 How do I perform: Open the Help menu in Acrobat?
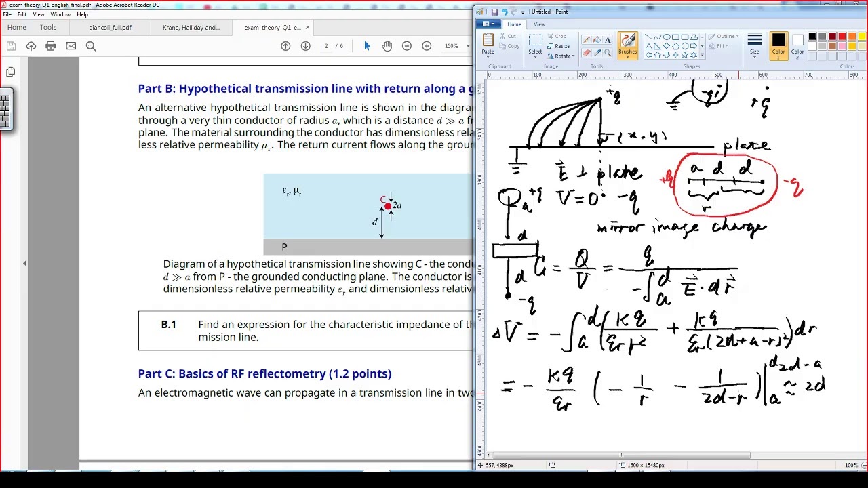pyautogui.click(x=82, y=14)
